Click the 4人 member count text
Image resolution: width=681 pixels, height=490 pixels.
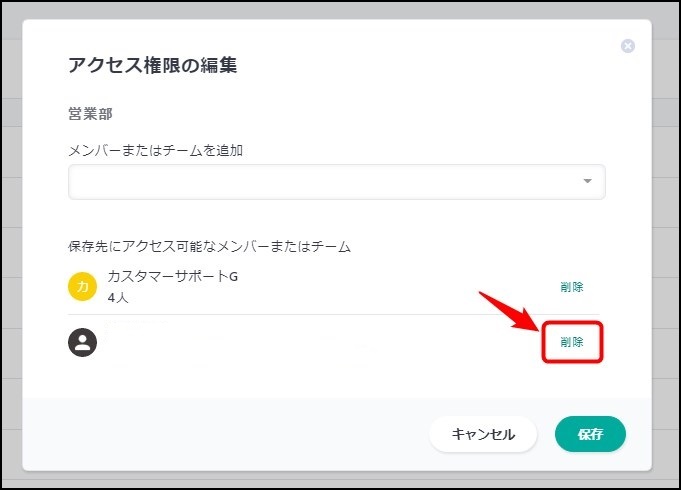pyautogui.click(x=118, y=298)
